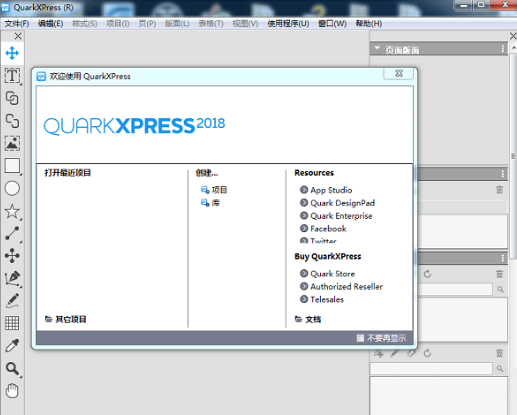The width and height of the screenshot is (517, 415).
Task: Click search icon in bottom right panel
Action: pos(500,368)
